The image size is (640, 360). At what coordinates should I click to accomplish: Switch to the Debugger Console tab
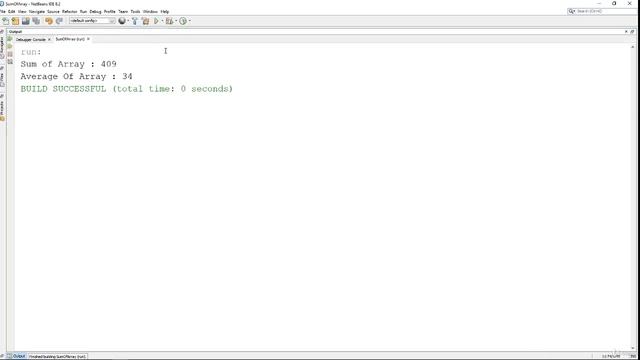coord(31,40)
